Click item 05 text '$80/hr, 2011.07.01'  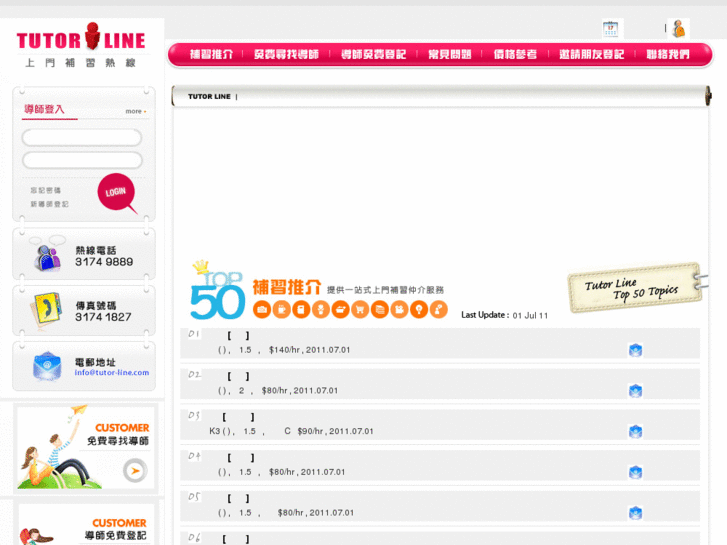point(316,513)
